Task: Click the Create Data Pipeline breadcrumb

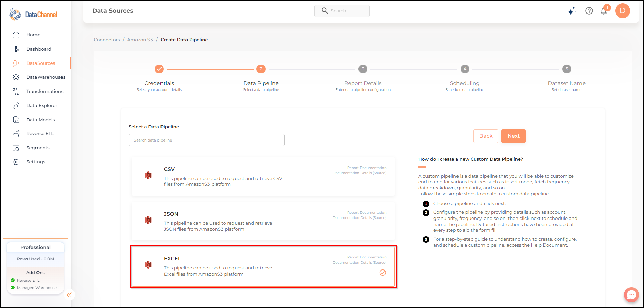Action: point(184,40)
